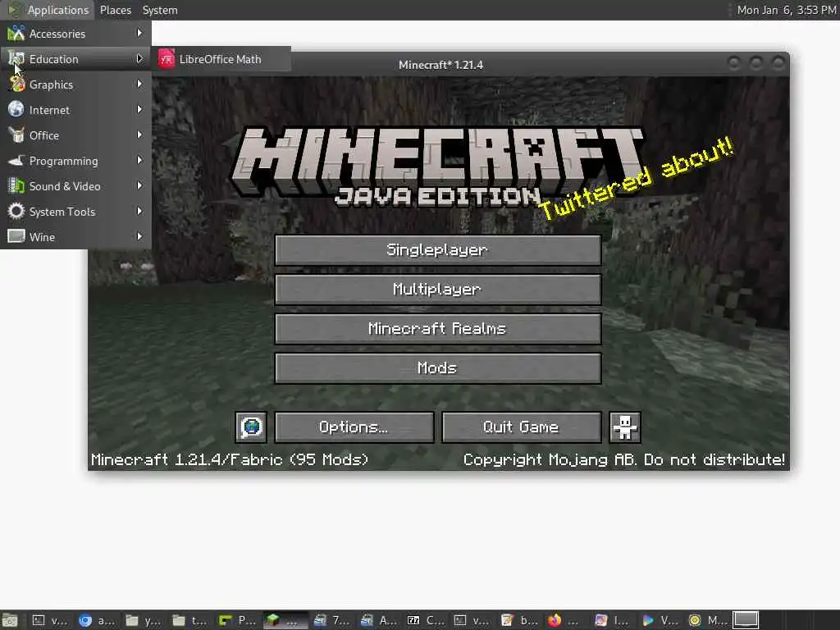
Task: Switch to the play-arrow taskbar item labeled V...
Action: 660,620
